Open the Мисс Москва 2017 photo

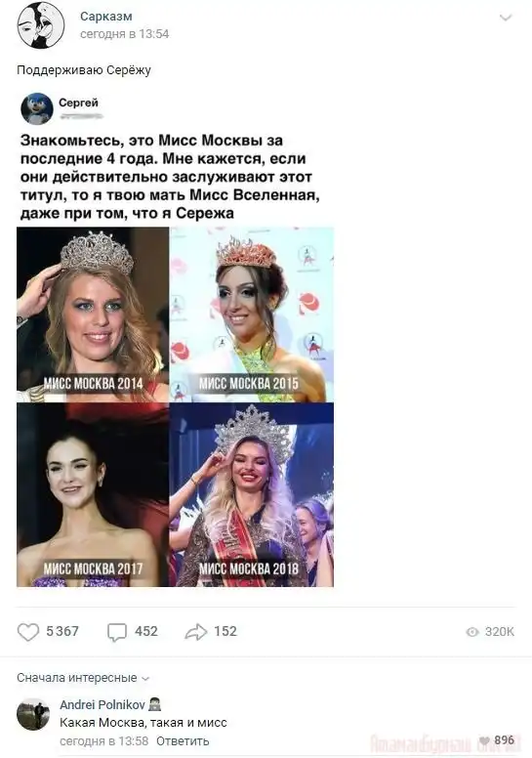[93, 495]
